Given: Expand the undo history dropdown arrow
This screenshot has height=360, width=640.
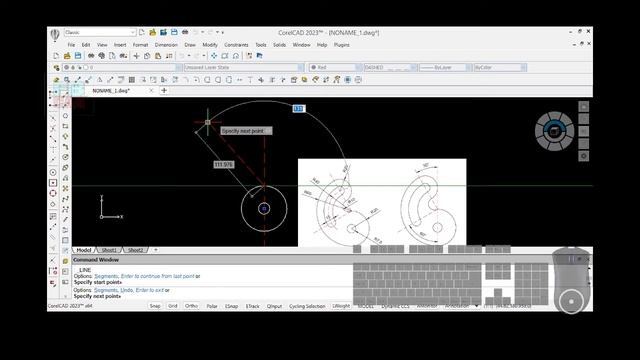Looking at the screenshot, I should [x=189, y=56].
